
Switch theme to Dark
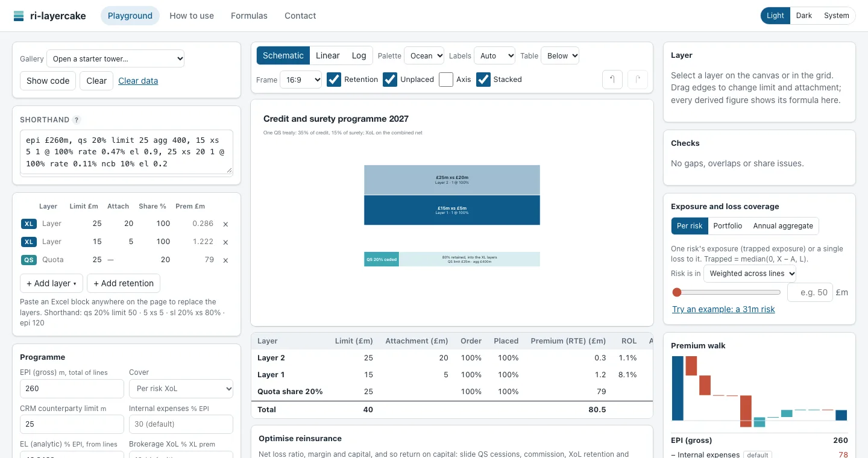click(x=804, y=16)
